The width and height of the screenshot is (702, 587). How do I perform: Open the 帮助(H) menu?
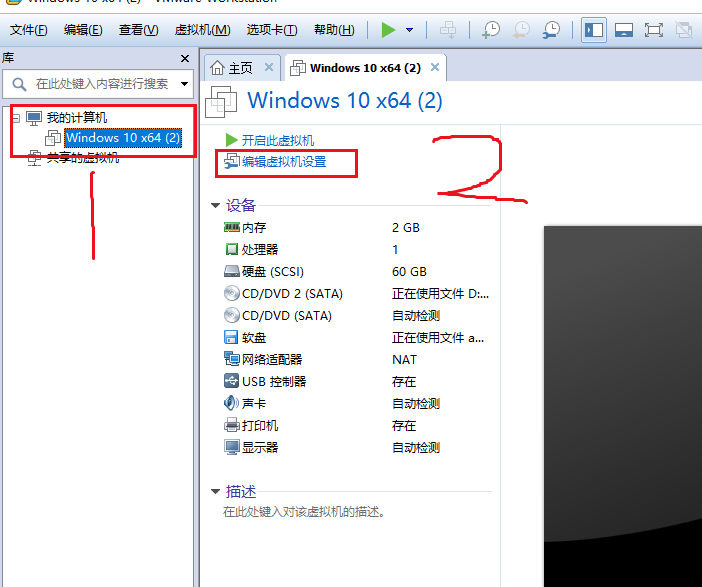point(334,30)
